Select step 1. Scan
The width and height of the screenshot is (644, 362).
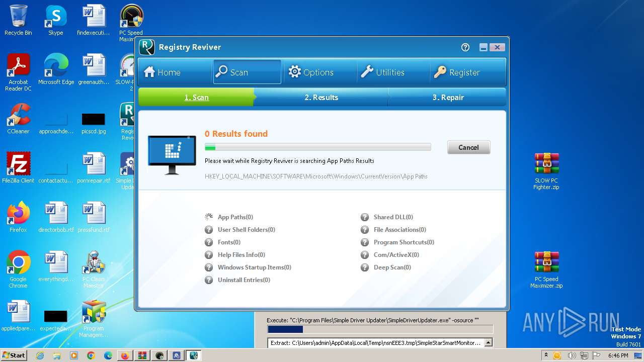click(196, 98)
